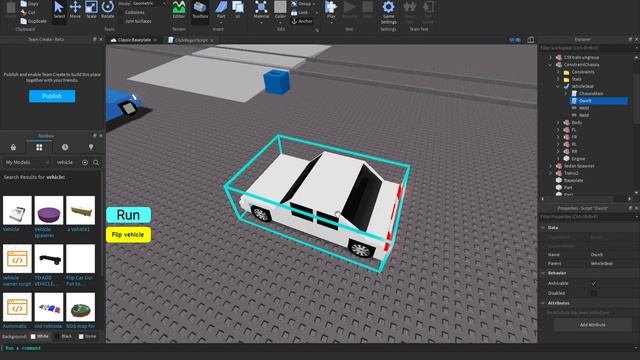
Task: Cut the selection using Cut
Action: click(28, 13)
